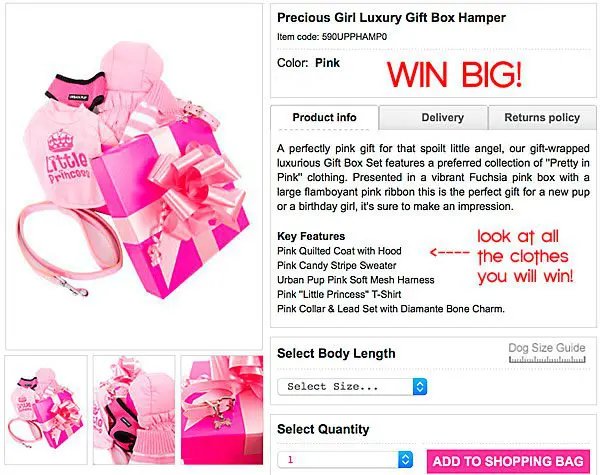This screenshot has height=475, width=600.
Task: Open the Returns policy tab
Action: pos(542,118)
